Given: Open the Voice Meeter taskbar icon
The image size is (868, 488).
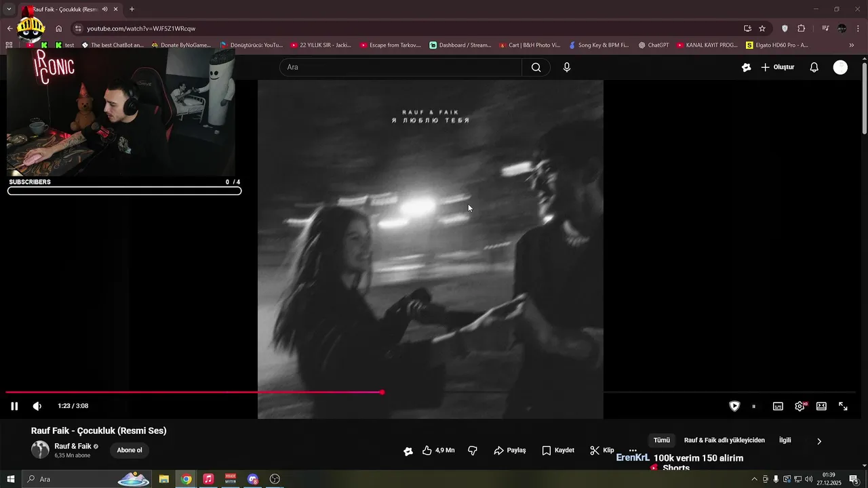Looking at the screenshot, I should point(231,479).
